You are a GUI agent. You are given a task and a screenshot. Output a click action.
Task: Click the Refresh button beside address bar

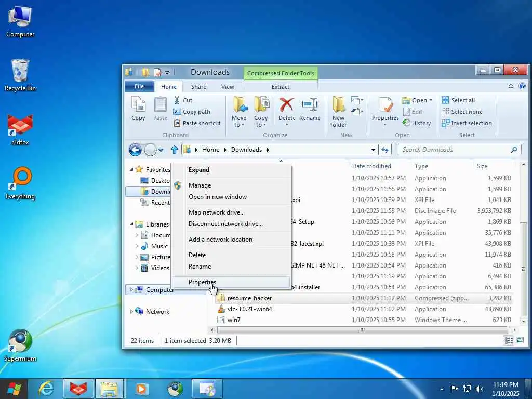point(385,150)
